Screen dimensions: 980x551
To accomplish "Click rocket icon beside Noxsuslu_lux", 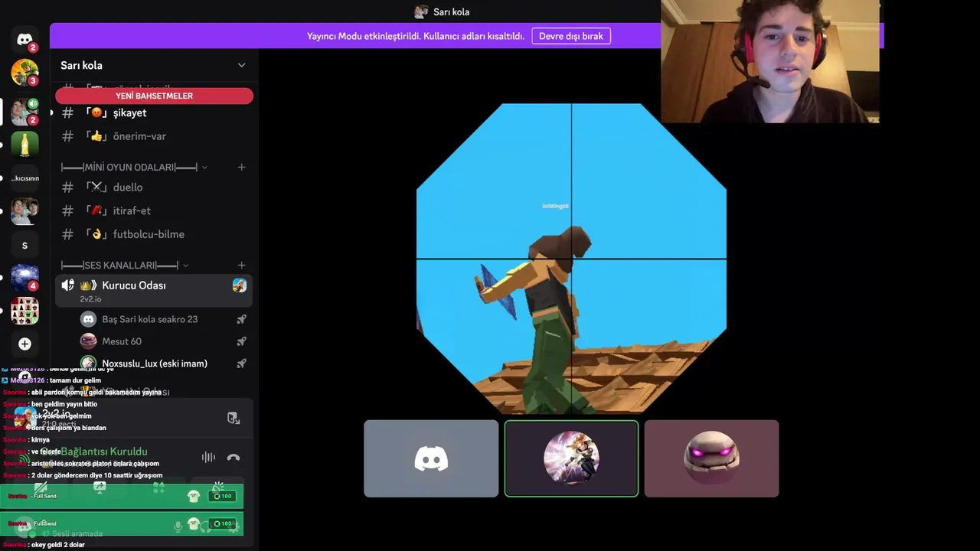I will [x=241, y=364].
